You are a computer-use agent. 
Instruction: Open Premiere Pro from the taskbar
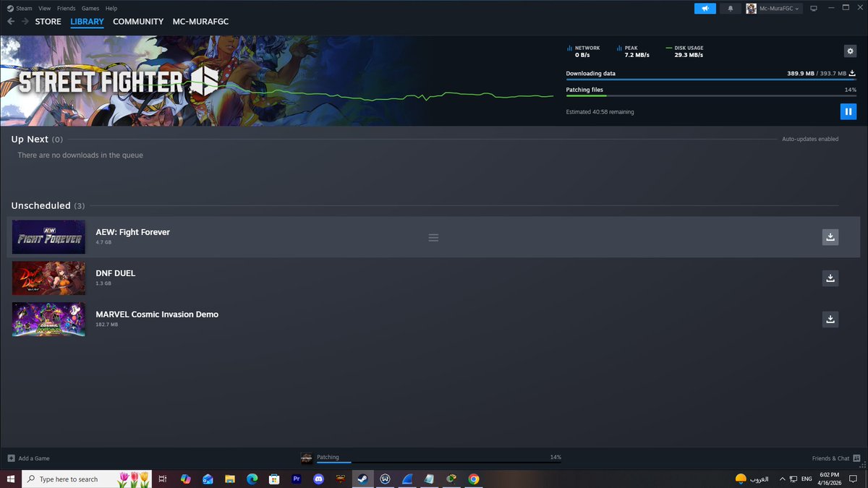pos(297,479)
